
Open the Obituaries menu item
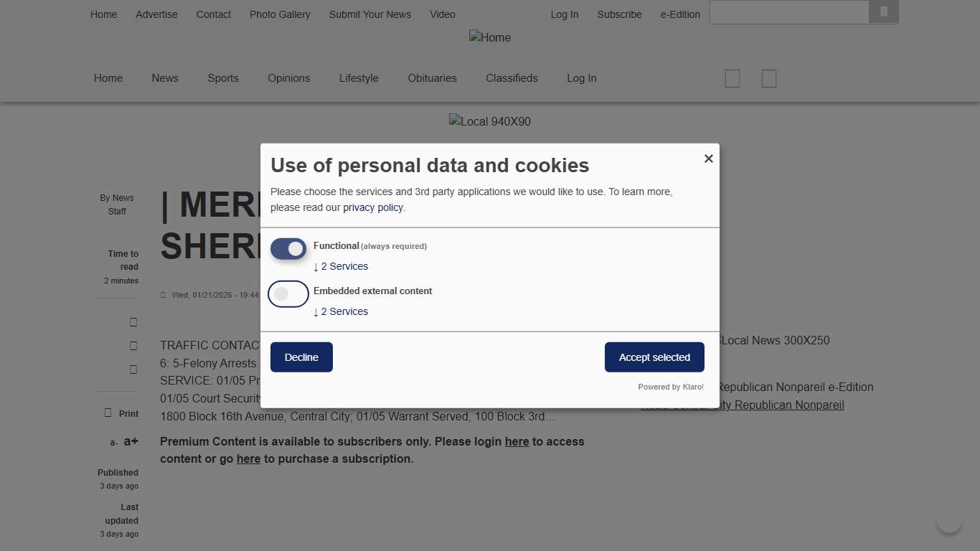[432, 78]
